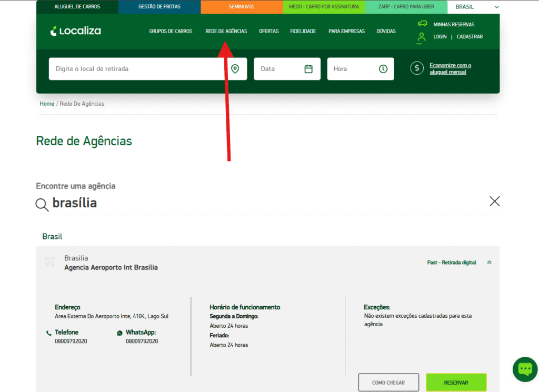The height and width of the screenshot is (392, 539).
Task: Click the dollar sign monthly rental icon
Action: coord(417,68)
